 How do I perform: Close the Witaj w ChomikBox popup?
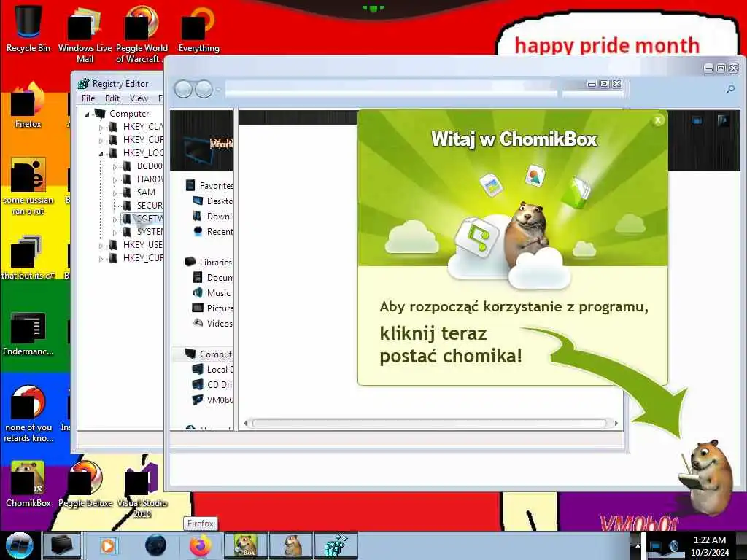coord(658,120)
